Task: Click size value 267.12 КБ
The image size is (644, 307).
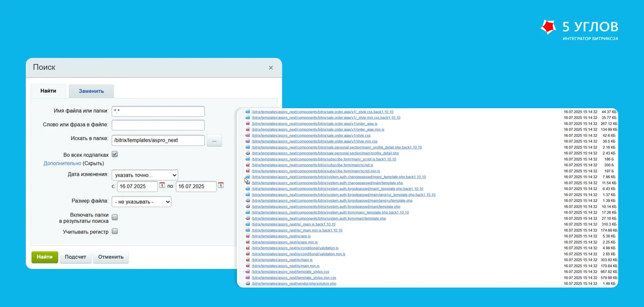Action: (608, 124)
